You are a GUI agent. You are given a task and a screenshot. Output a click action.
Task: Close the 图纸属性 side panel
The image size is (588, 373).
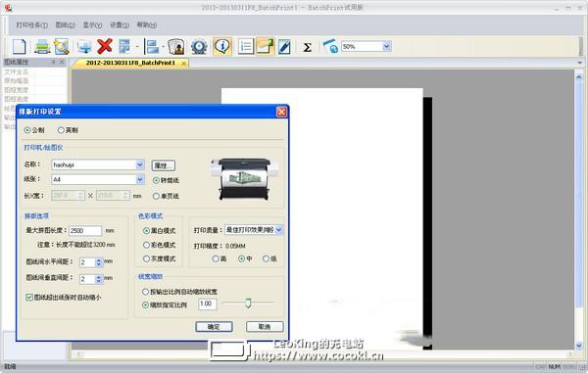[x=62, y=62]
